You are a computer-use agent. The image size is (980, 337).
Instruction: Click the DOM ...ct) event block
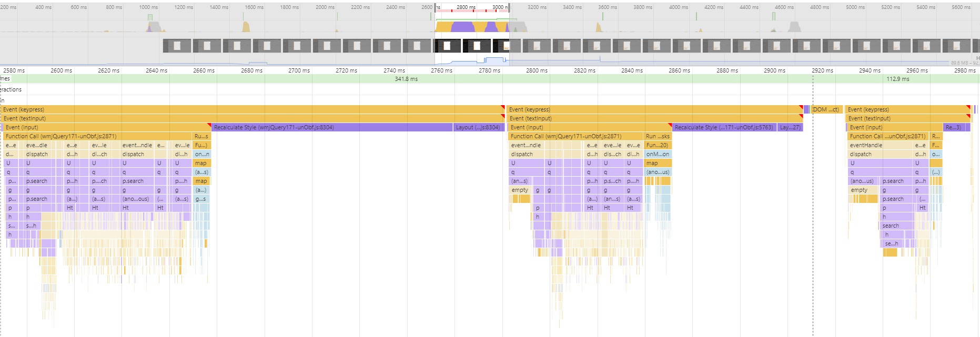[826, 109]
